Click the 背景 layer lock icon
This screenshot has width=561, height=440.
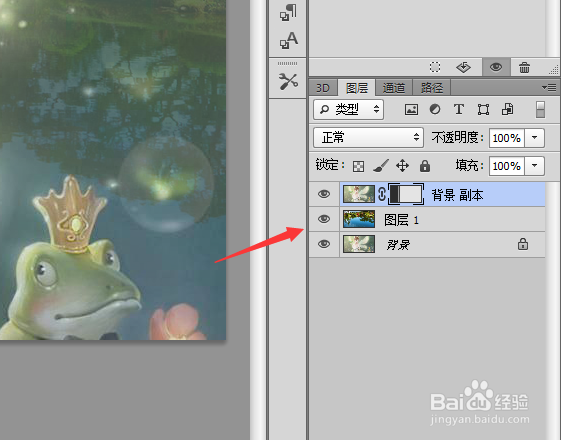click(523, 244)
